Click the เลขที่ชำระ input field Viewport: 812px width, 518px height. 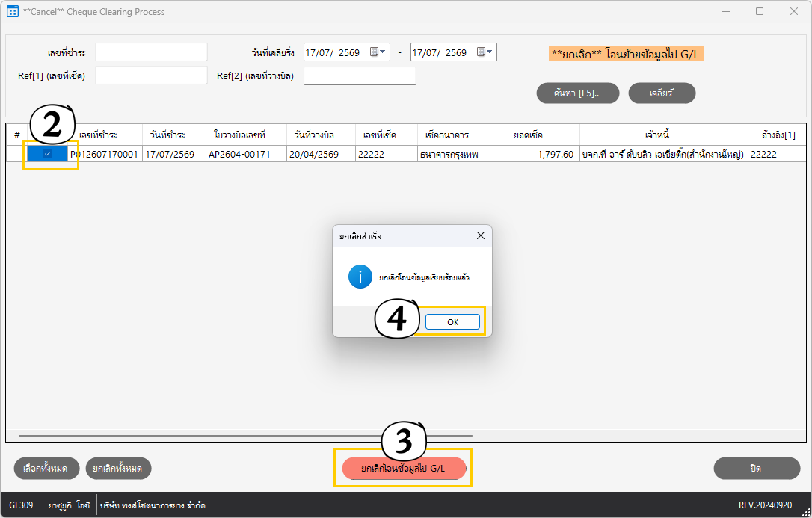(151, 52)
